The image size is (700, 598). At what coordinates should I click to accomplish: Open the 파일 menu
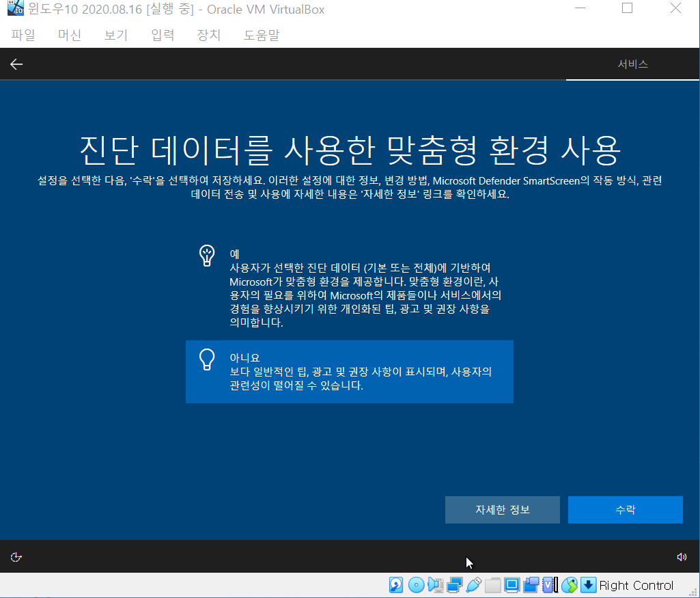tap(23, 35)
